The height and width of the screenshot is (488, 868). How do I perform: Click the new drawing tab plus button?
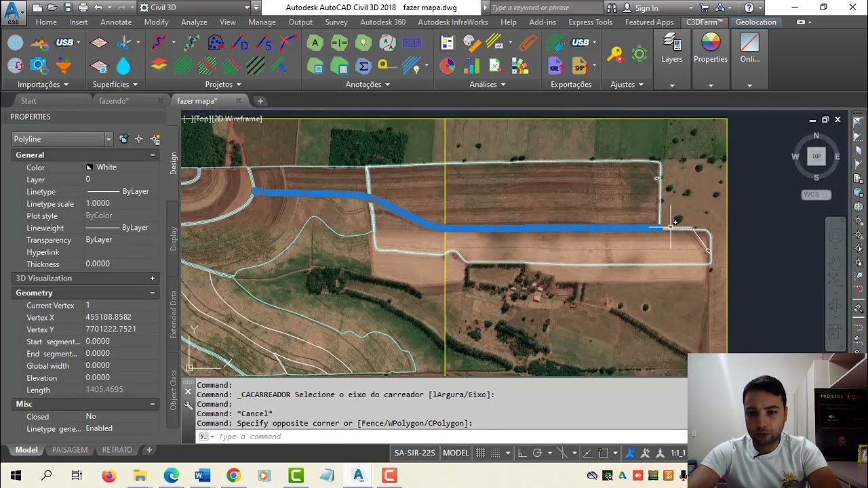click(260, 101)
